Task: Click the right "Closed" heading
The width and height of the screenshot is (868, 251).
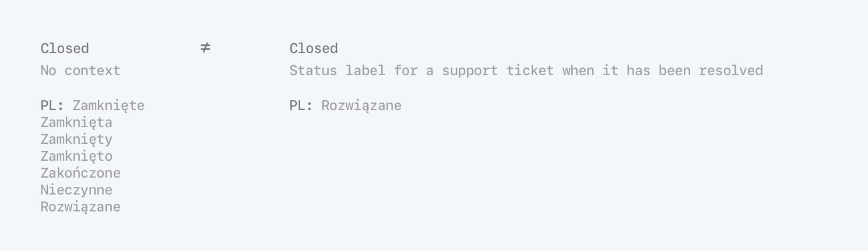Action: click(x=314, y=48)
